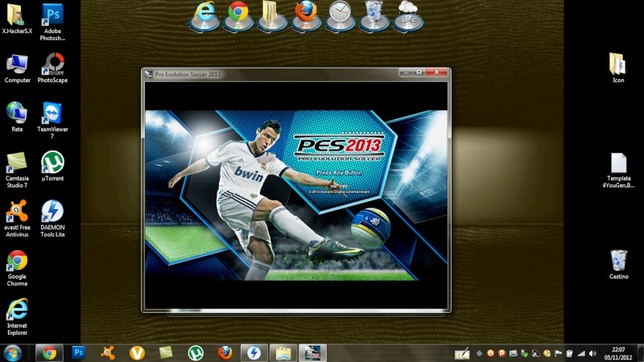
Task: Open the folder icon in the top dock
Action: 271,15
